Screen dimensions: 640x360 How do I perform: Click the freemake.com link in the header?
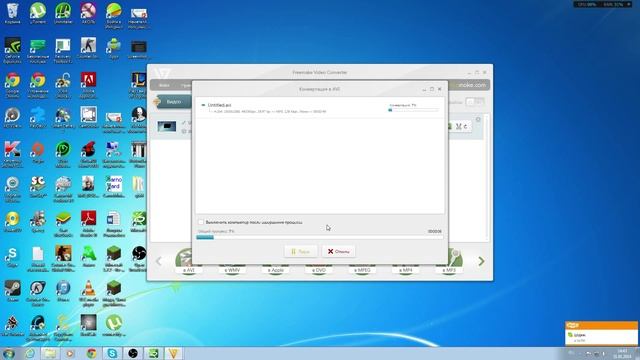click(471, 85)
